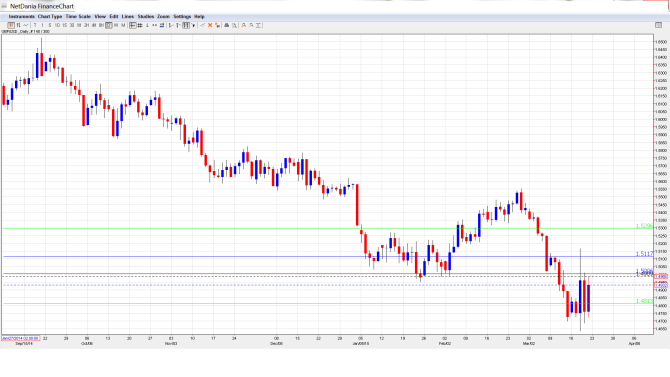Click the delete-all drawings icon
670x377 pixels.
click(x=217, y=25)
